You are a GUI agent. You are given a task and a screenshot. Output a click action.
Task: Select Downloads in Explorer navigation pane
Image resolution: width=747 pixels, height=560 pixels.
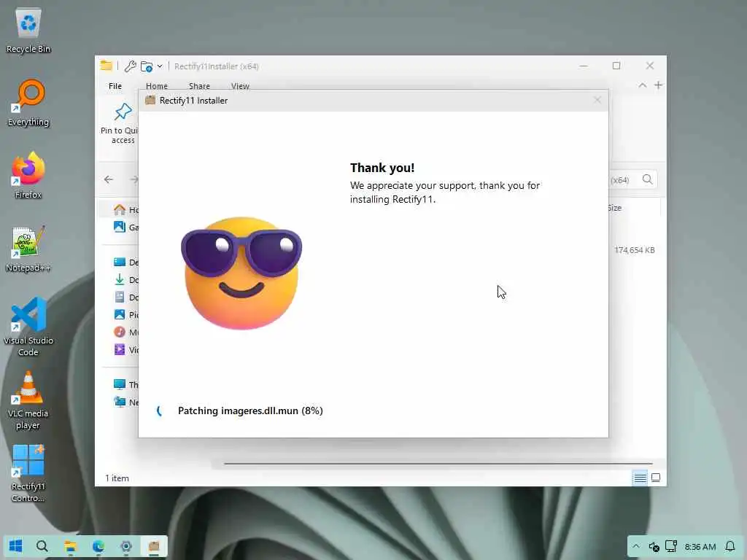tap(125, 279)
